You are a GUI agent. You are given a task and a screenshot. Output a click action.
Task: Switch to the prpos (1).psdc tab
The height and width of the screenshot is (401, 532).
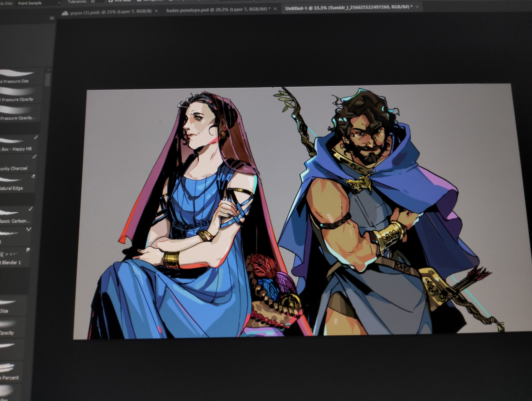click(110, 12)
